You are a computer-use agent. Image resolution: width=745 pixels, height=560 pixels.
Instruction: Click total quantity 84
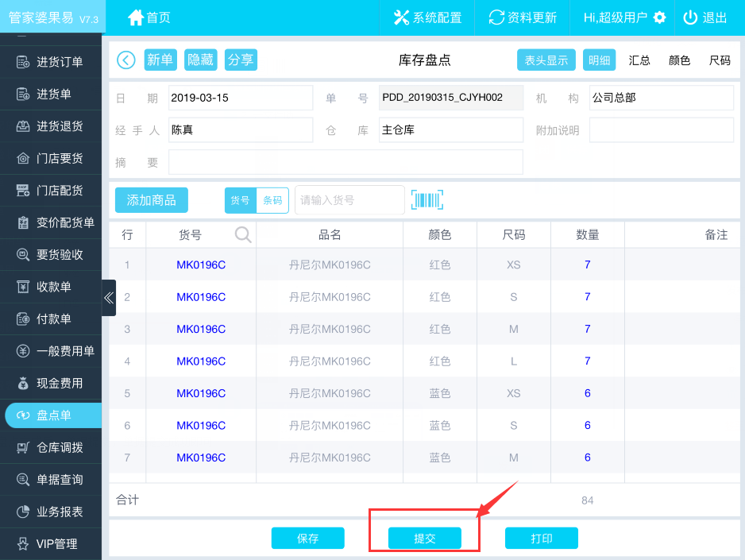[x=587, y=500]
